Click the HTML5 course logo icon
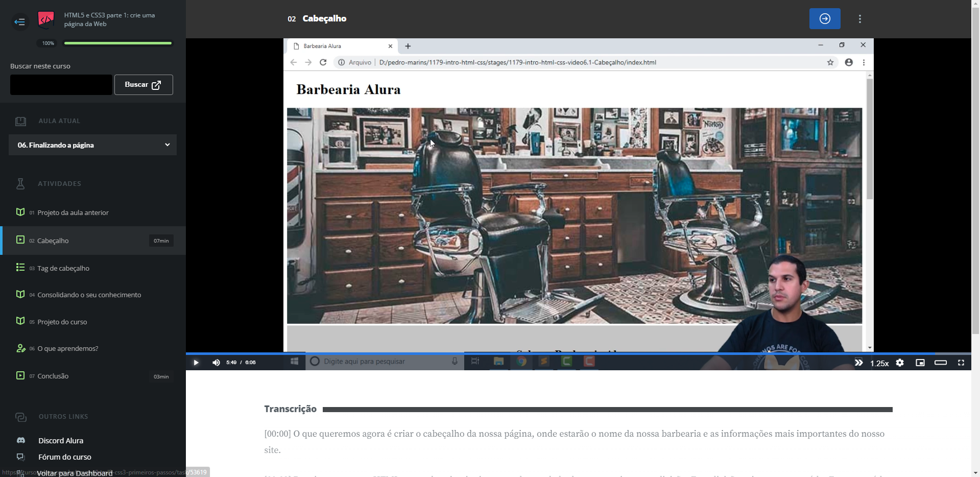 click(46, 20)
